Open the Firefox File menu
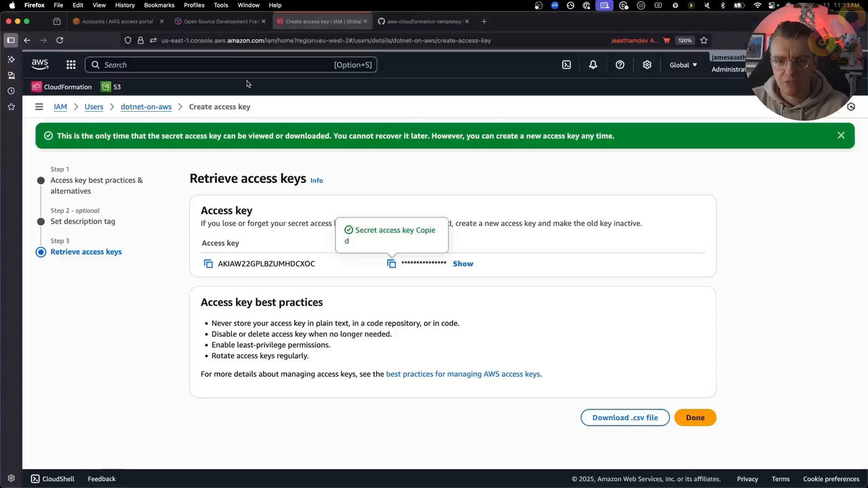This screenshot has width=868, height=488. click(x=58, y=5)
